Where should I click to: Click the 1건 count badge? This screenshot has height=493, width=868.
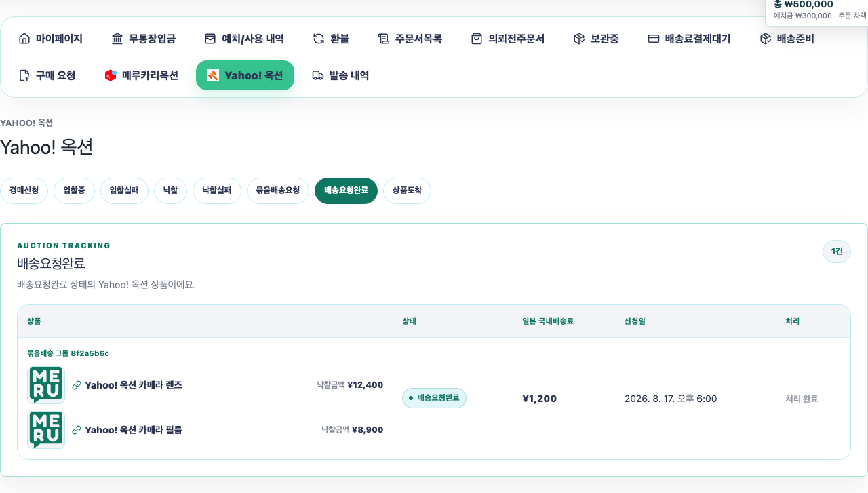(x=837, y=252)
